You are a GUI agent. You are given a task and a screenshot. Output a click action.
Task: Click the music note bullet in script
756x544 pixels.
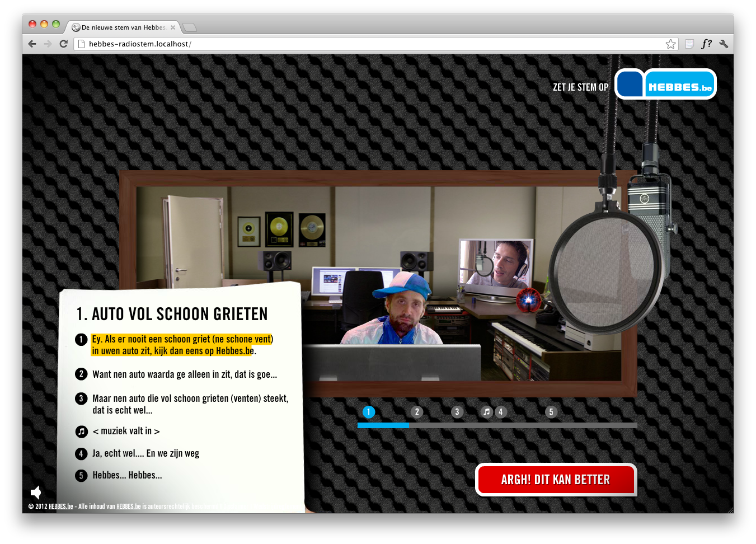82,432
